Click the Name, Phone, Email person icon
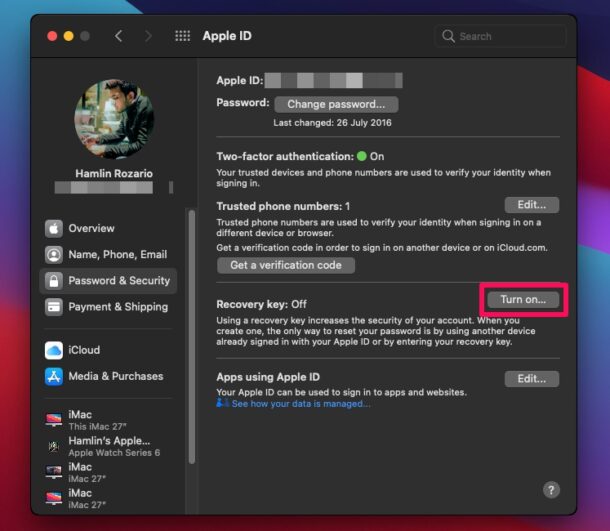Image resolution: width=610 pixels, height=531 pixels. click(54, 255)
